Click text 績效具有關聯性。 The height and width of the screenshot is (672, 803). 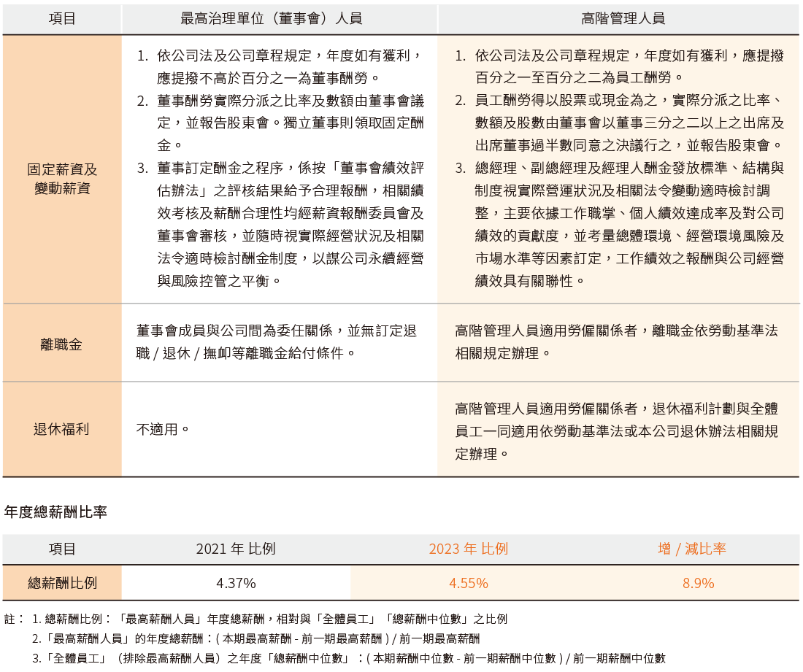click(530, 281)
